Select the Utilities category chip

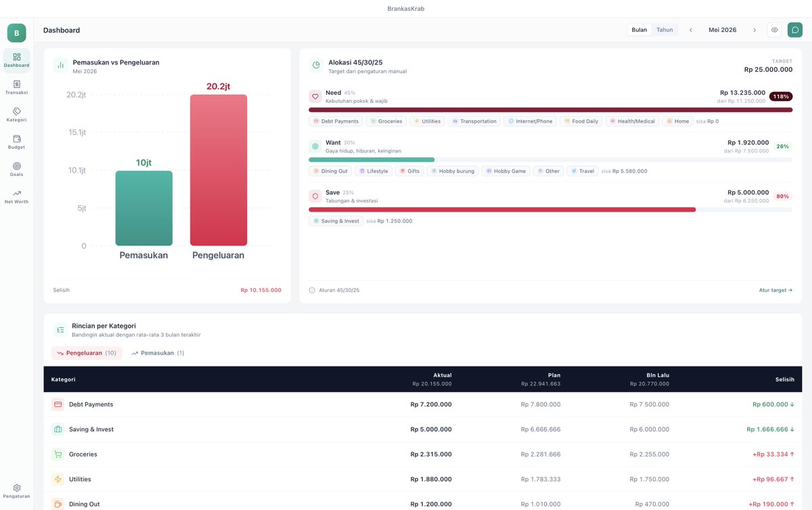pyautogui.click(x=426, y=121)
